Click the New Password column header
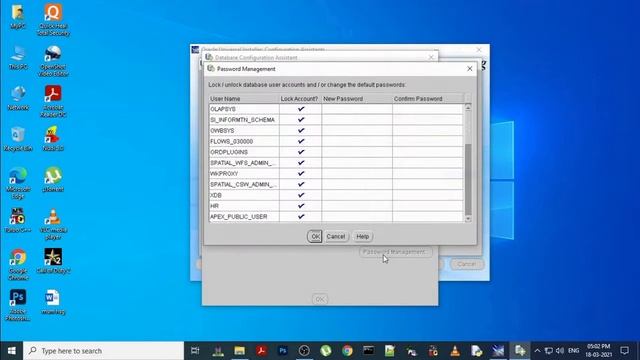Screen dimensions: 640x360 pos(357,99)
